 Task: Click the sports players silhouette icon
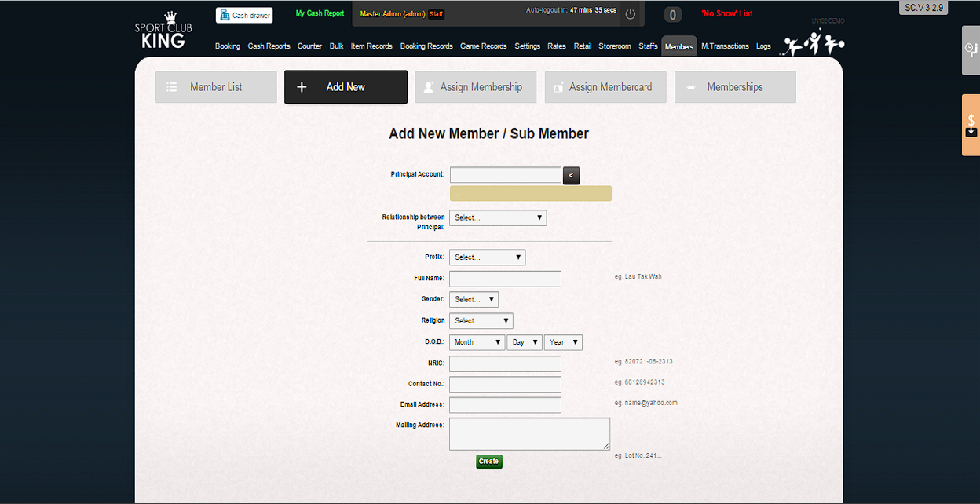812,42
